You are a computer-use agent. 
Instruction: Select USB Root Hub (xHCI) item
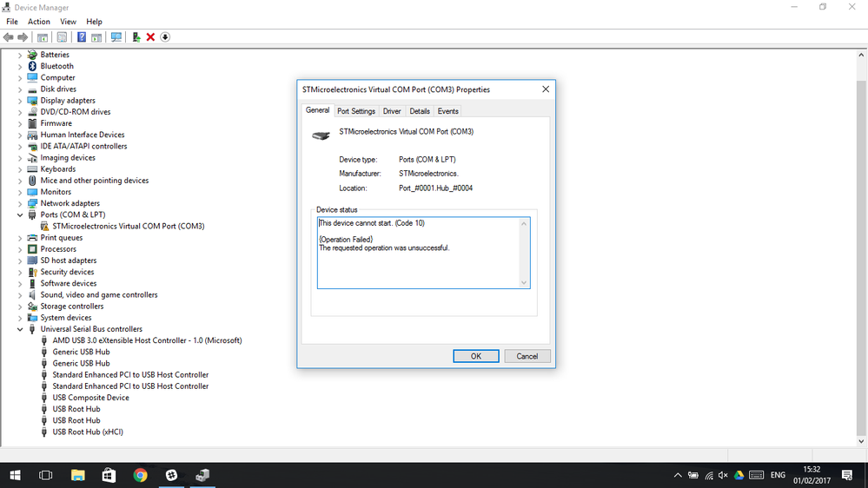tap(88, 432)
